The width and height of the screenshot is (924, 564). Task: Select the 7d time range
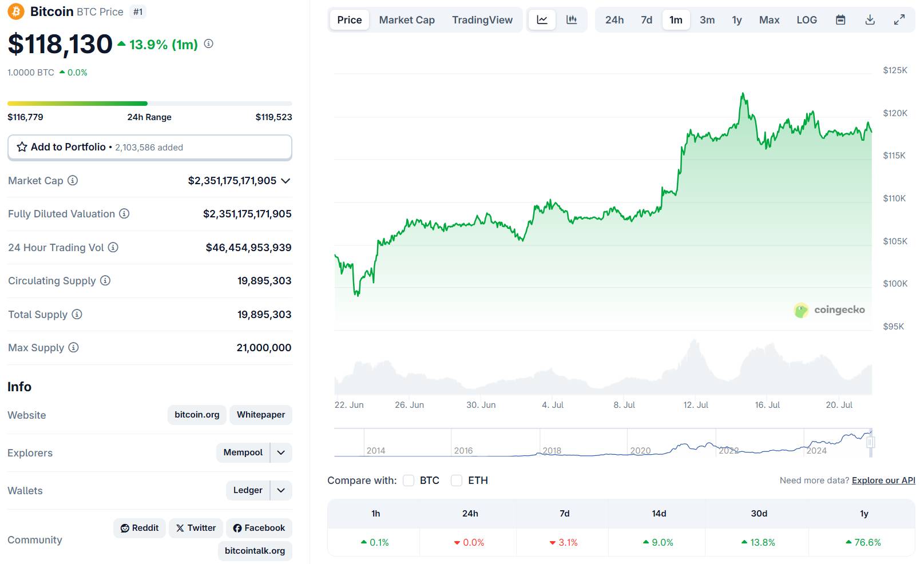pos(647,20)
